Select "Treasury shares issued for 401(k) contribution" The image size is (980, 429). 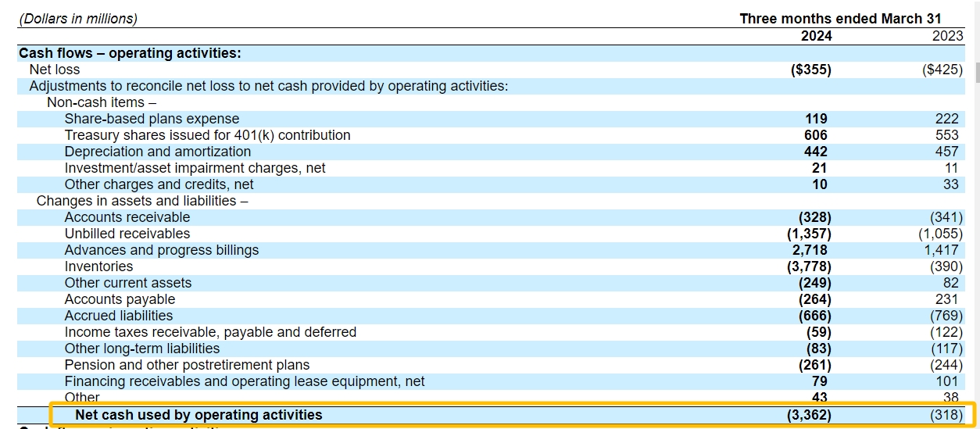point(207,135)
